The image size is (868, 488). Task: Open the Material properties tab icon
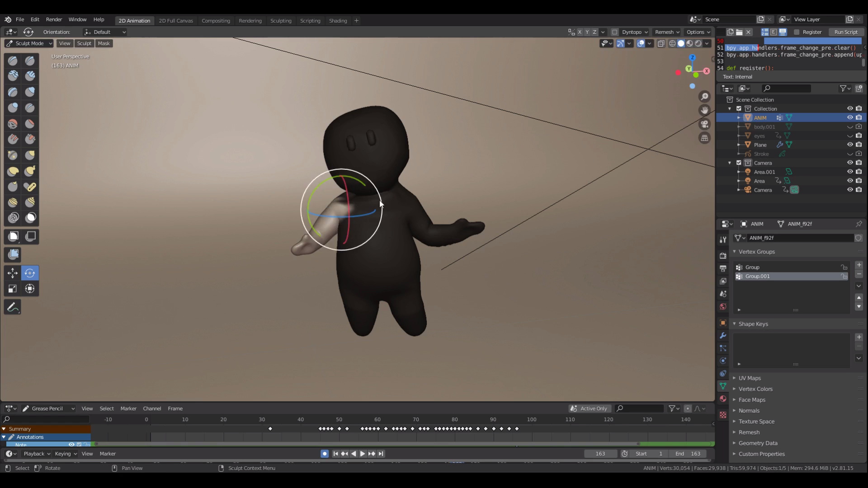[x=723, y=399]
